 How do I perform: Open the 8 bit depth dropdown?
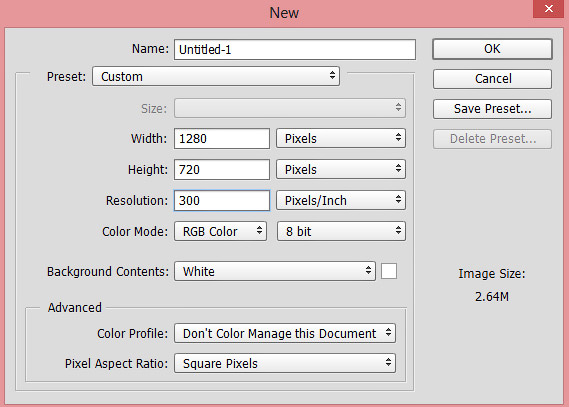tap(341, 231)
